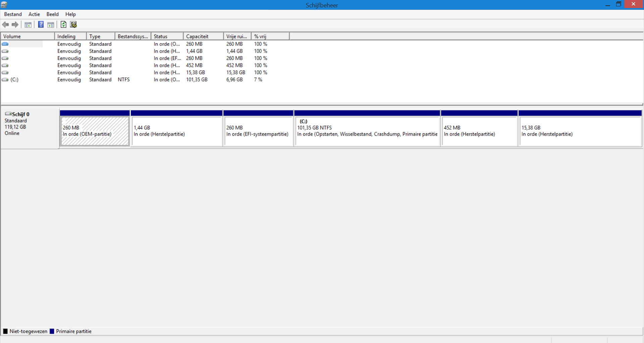Viewport: 644px width, 343px height.
Task: Sort by the Bestandssys... column header
Action: [133, 36]
